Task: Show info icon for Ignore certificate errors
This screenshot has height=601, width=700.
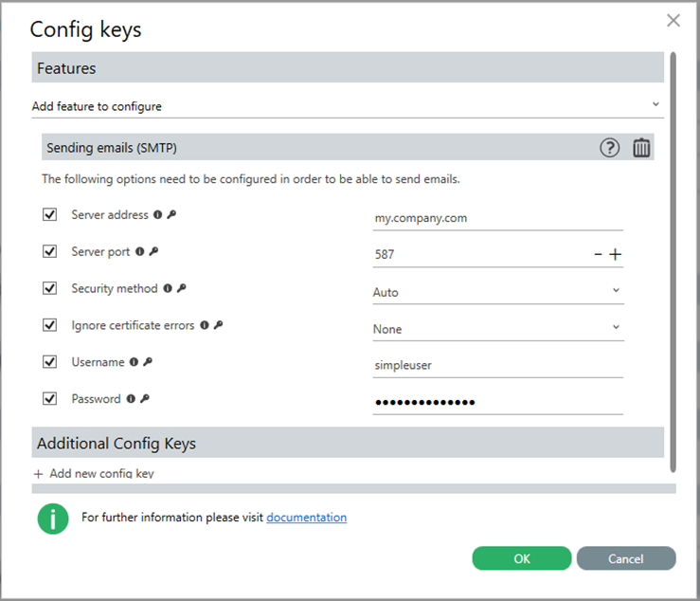Action: [205, 325]
